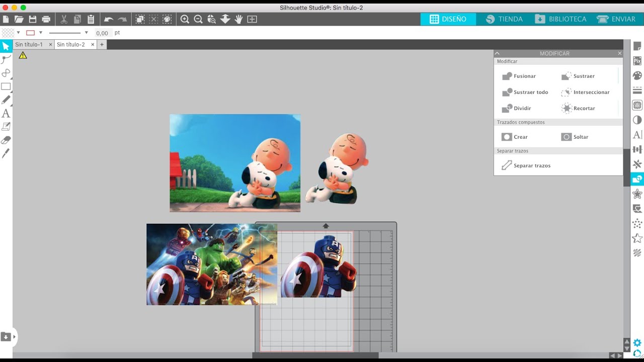
Task: Collapse the MODIFICAR panel with the chevron
Action: click(497, 53)
